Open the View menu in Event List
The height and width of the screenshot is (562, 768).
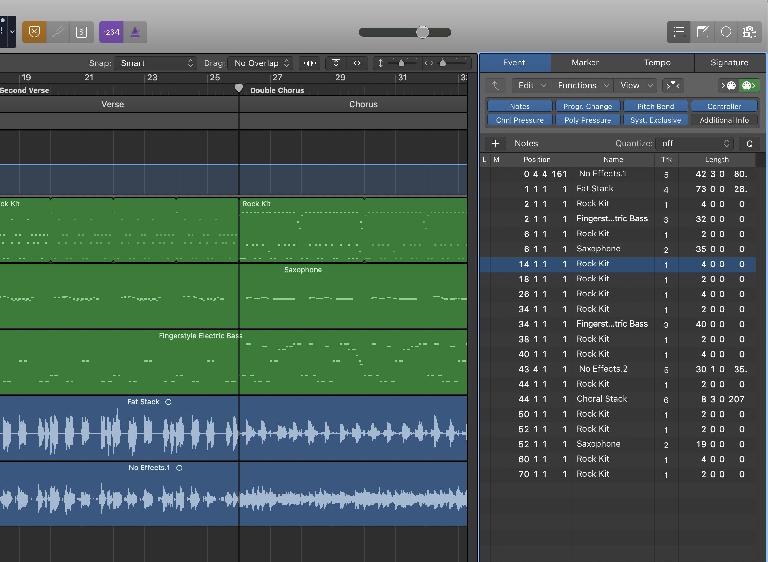point(636,86)
